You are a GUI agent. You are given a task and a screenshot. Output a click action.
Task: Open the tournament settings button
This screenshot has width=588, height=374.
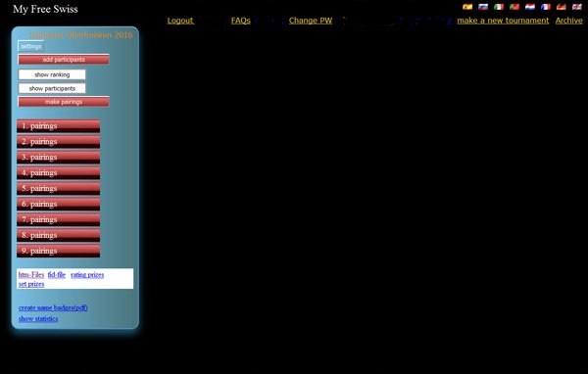point(31,46)
